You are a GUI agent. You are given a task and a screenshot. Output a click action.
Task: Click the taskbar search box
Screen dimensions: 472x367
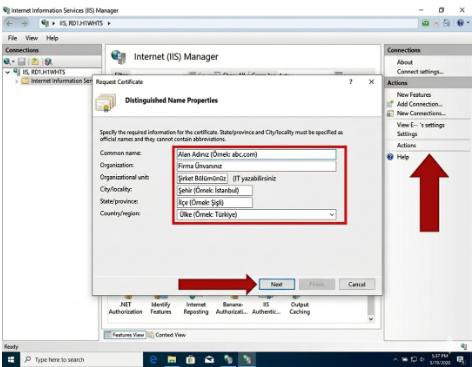coord(82,359)
